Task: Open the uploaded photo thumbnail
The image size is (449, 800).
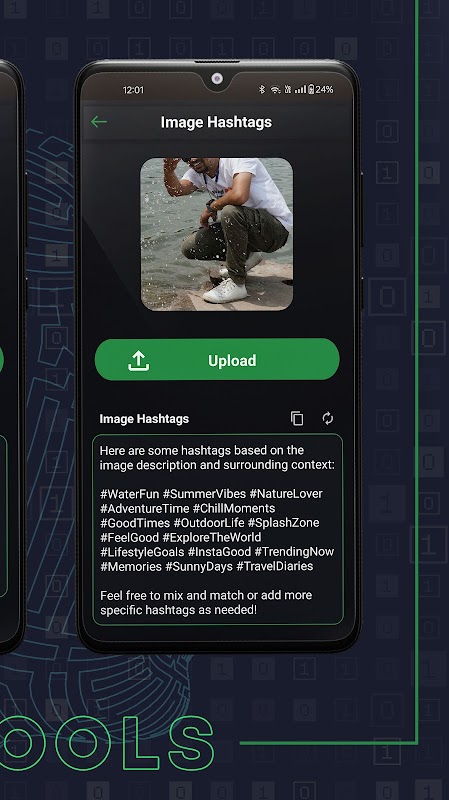Action: pyautogui.click(x=217, y=234)
